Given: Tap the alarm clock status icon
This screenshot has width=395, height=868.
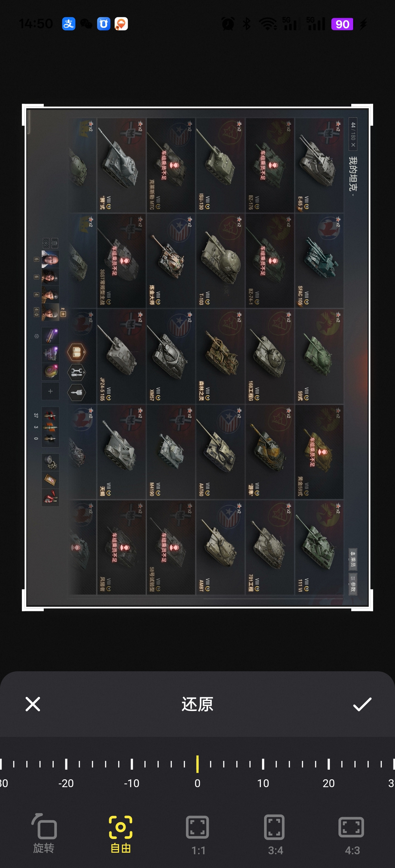Looking at the screenshot, I should pyautogui.click(x=228, y=24).
